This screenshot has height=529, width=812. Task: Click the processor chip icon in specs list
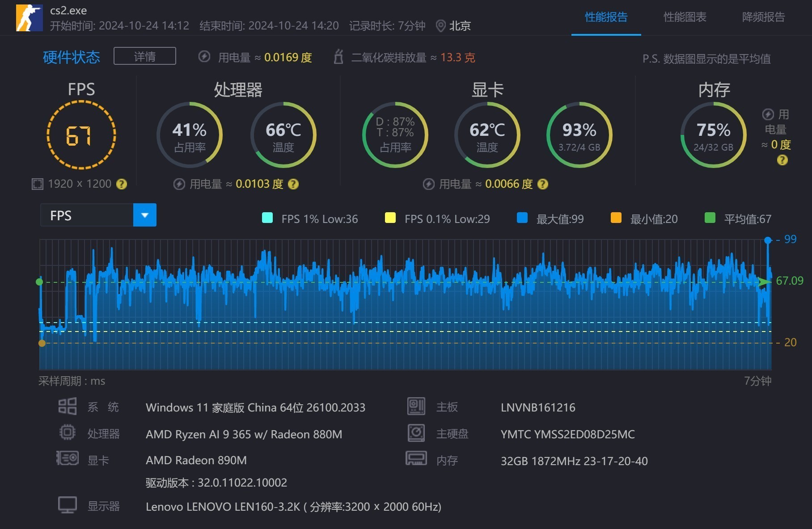[68, 432]
